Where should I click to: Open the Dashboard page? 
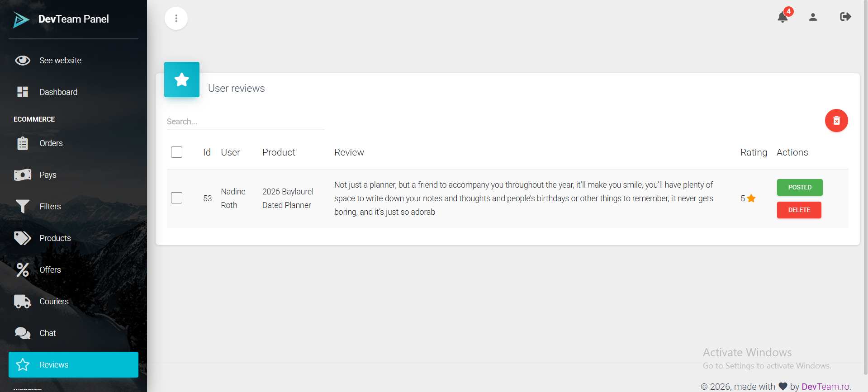coord(58,92)
